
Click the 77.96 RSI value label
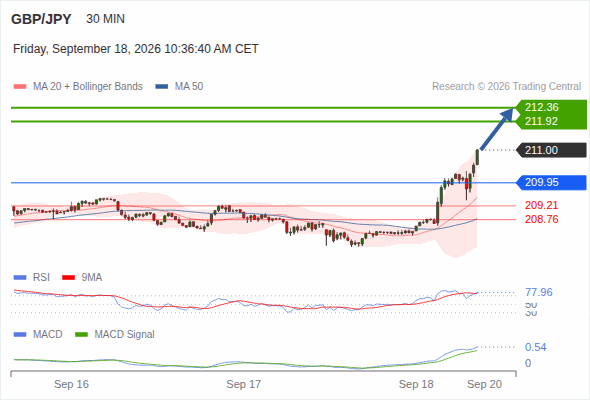click(538, 292)
